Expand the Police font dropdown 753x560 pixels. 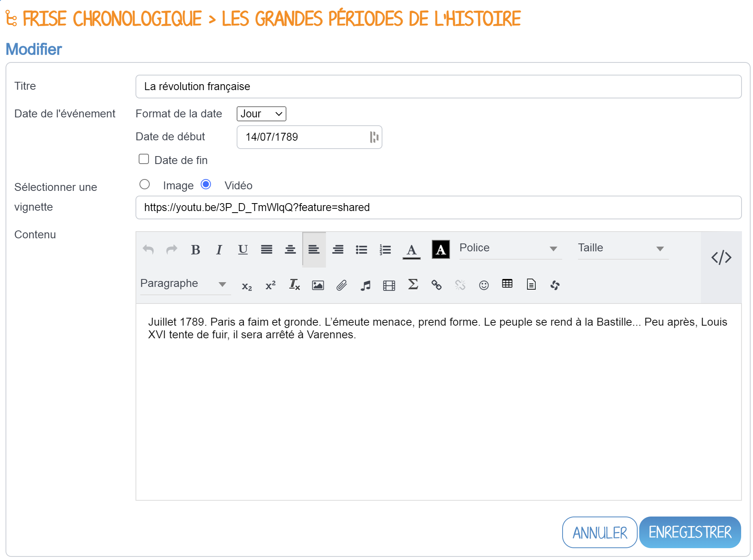tap(510, 248)
